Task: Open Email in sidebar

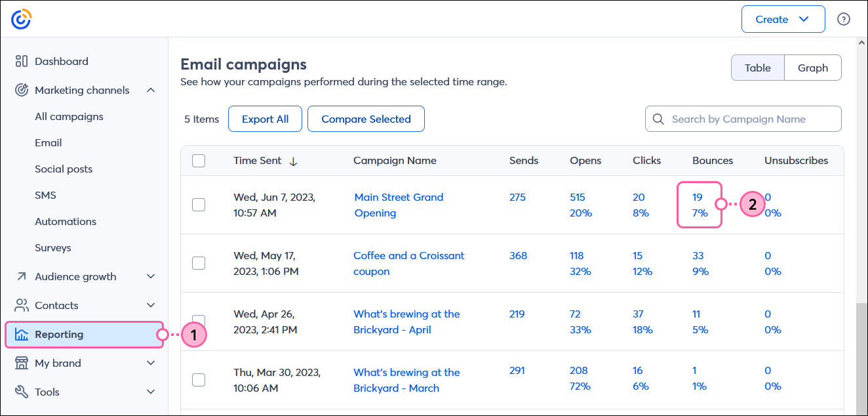Action: coord(49,142)
